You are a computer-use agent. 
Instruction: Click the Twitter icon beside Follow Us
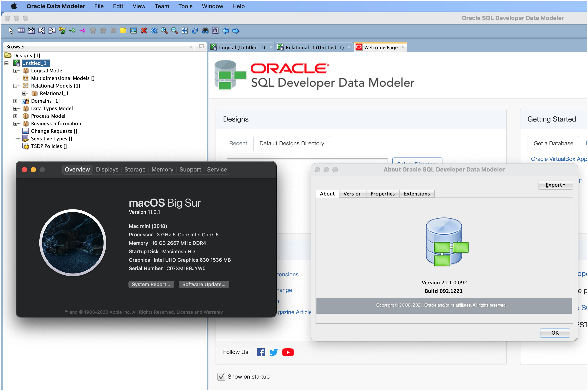tap(274, 352)
